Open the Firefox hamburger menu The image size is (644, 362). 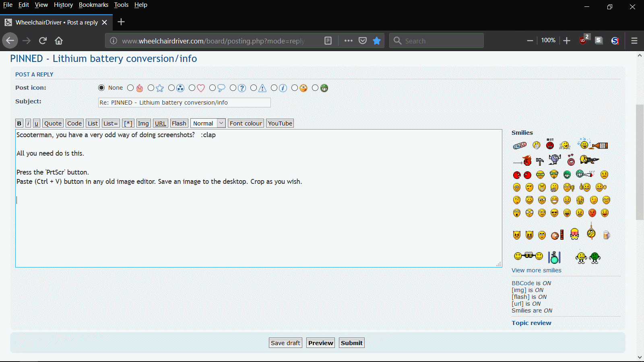point(634,41)
